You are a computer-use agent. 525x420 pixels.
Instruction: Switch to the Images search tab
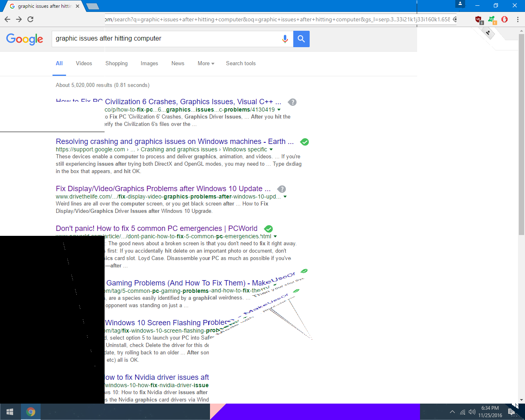coord(149,64)
